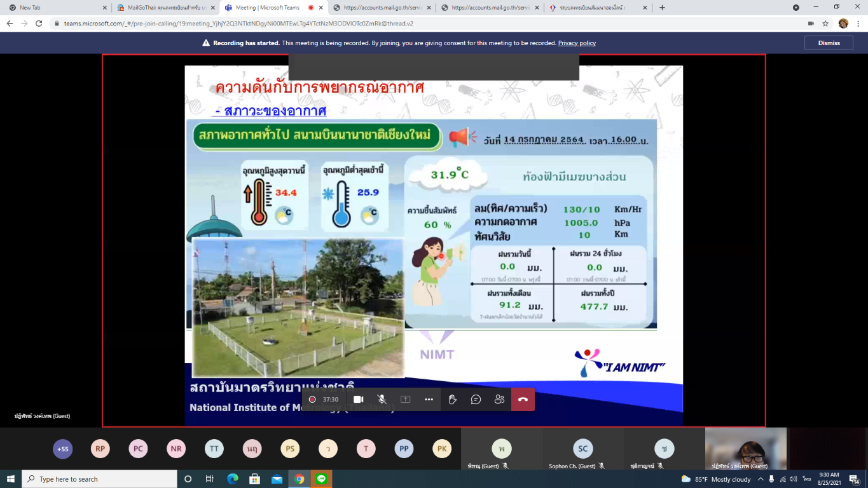The height and width of the screenshot is (488, 868).
Task: Select Sophon Ch. guest participant tile
Action: [x=582, y=449]
